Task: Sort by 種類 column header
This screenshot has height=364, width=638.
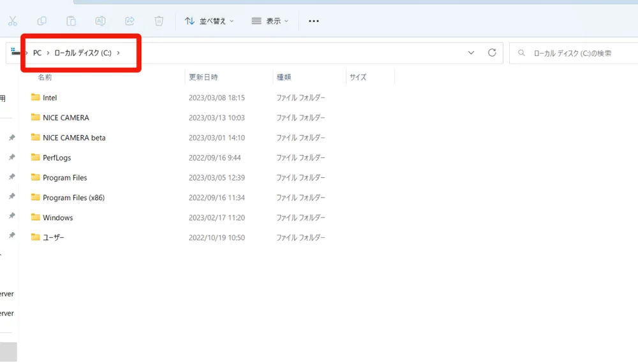Action: 284,77
